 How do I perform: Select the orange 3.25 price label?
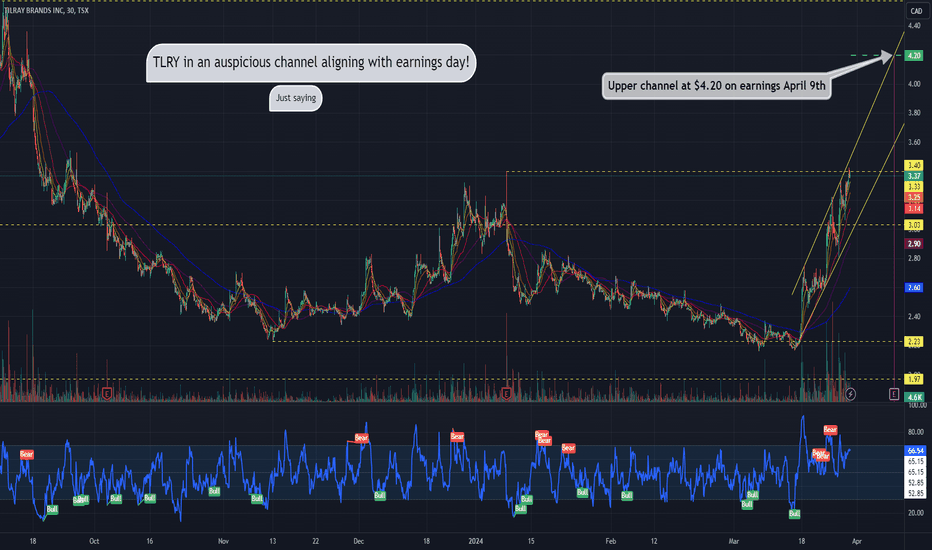[x=914, y=197]
